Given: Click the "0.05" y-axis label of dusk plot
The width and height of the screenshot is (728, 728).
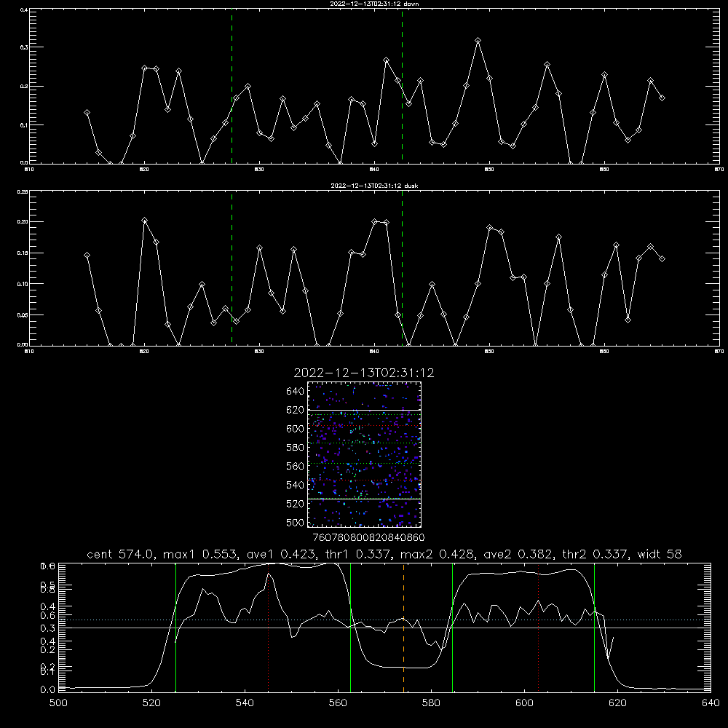Looking at the screenshot, I should pyautogui.click(x=23, y=314).
